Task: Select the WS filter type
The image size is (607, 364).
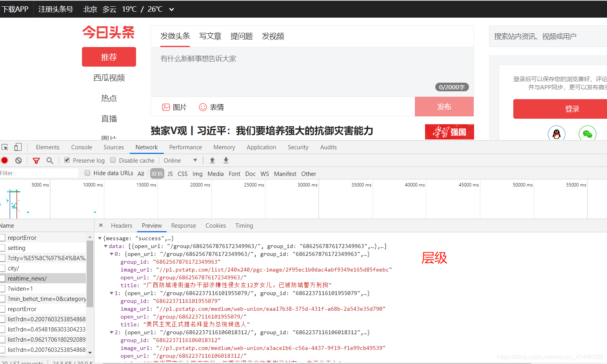Action: tap(265, 174)
